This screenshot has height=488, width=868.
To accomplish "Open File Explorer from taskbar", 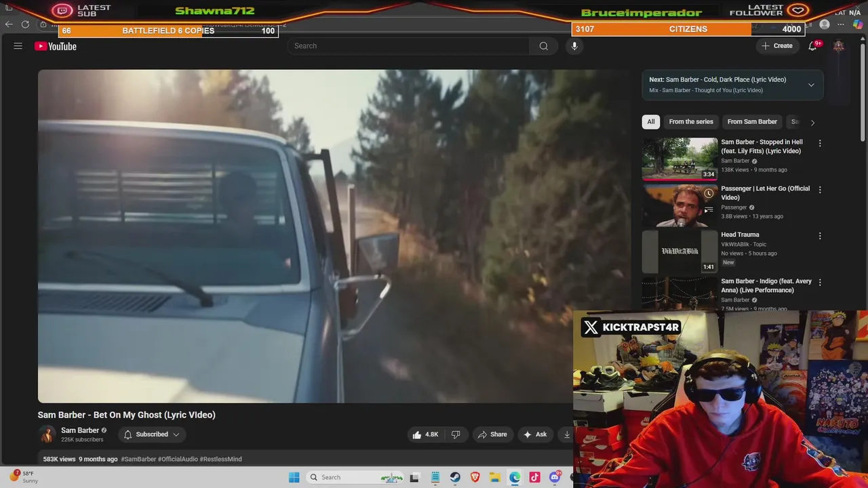I will [x=495, y=477].
